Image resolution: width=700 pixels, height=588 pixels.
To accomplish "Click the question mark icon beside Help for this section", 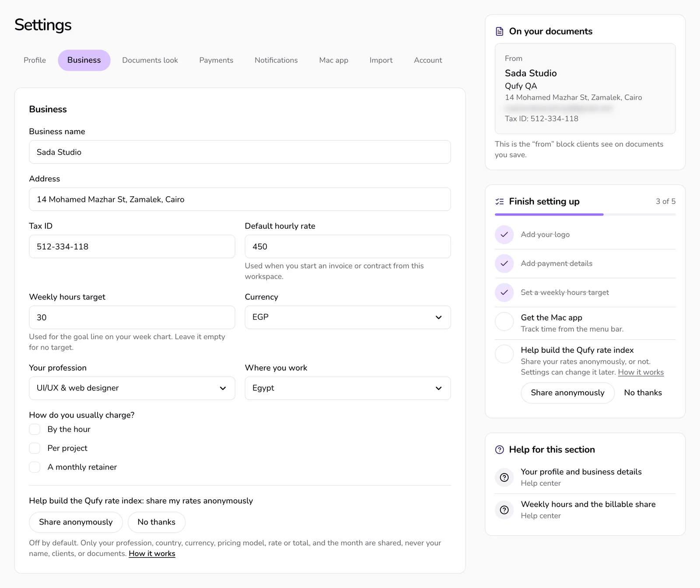I will click(499, 450).
